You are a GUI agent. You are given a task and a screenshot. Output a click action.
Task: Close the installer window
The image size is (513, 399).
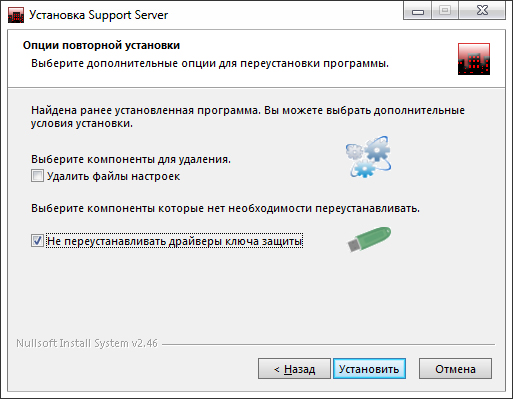(x=482, y=11)
